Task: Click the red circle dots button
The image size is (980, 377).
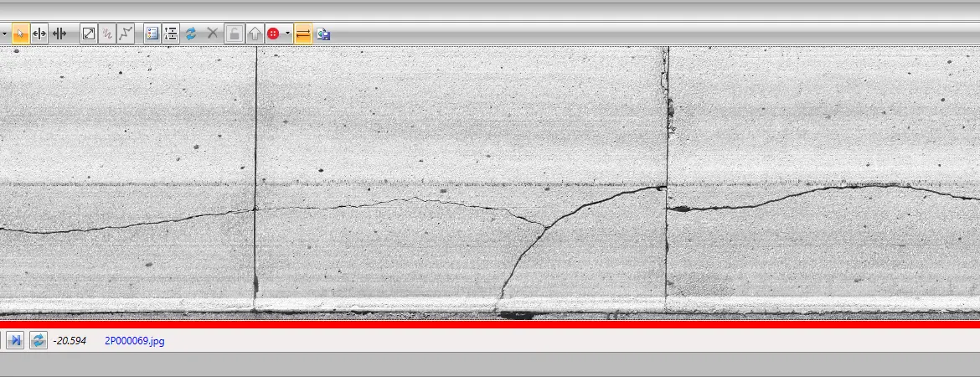Action: [x=273, y=34]
